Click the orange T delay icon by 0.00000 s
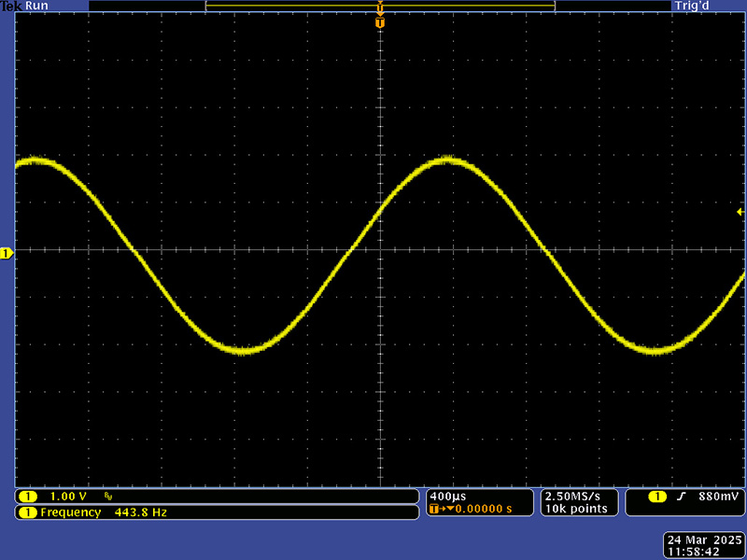The height and width of the screenshot is (560, 747). pos(435,510)
